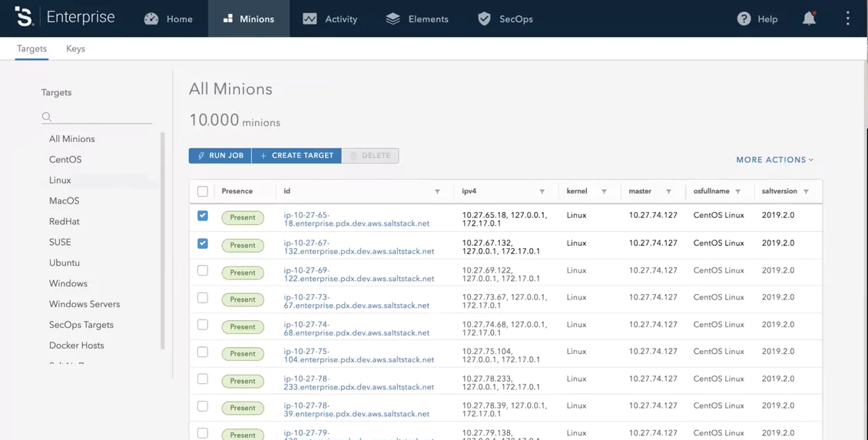Check minion ip-10-27-73-67 checkbox

point(203,298)
